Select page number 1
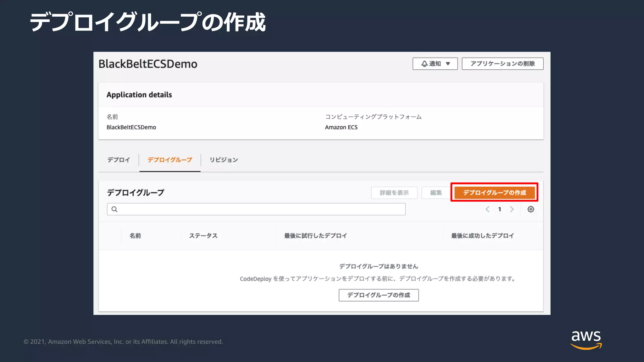The height and width of the screenshot is (362, 644). click(x=499, y=209)
